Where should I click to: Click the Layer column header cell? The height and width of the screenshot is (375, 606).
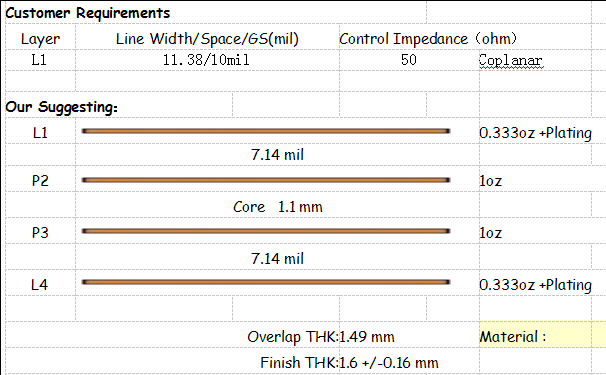click(x=40, y=38)
